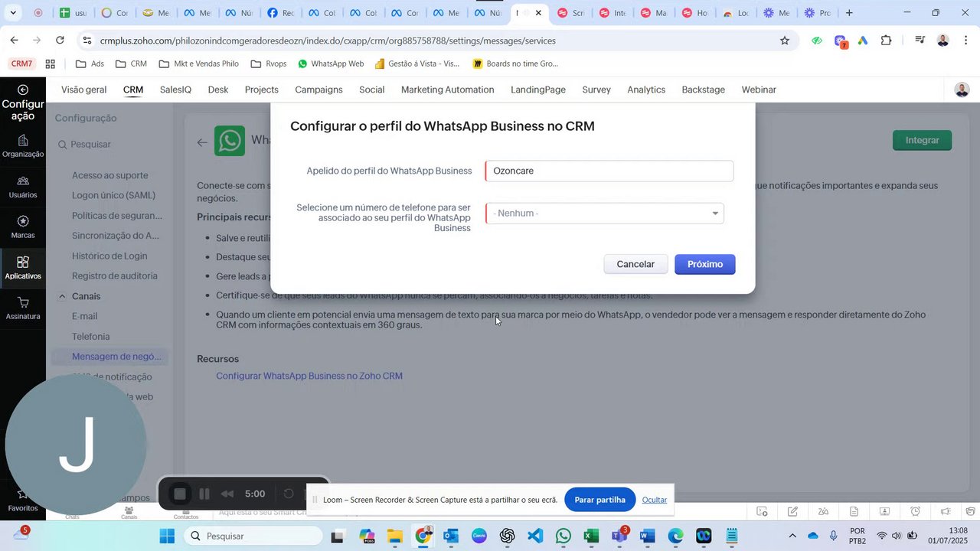980x551 pixels.
Task: Open Word in Windows taskbar
Action: point(647,536)
